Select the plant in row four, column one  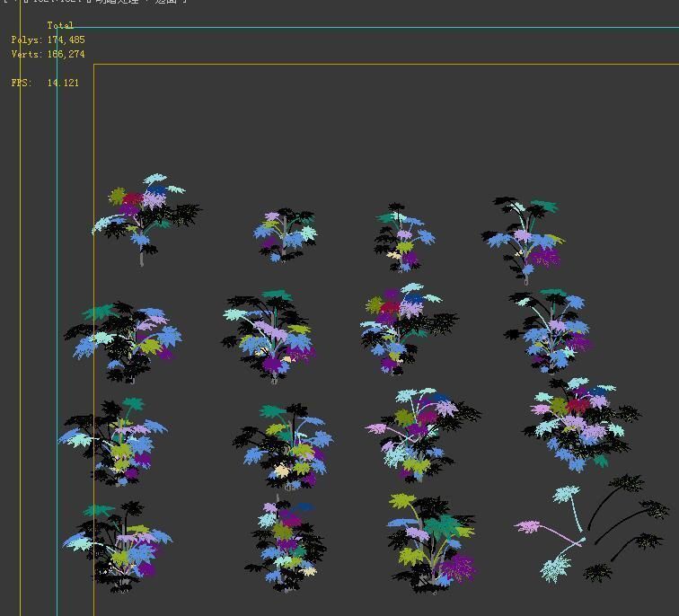pos(118,547)
